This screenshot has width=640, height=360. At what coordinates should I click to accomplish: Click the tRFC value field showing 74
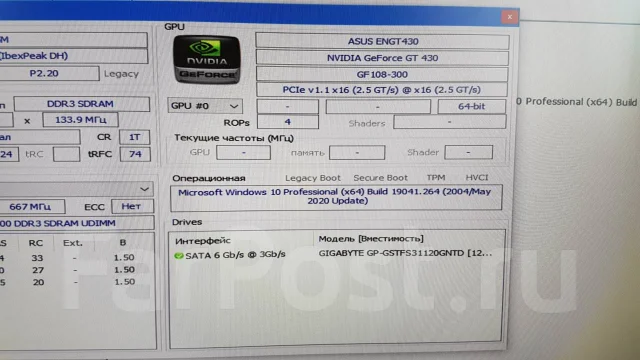pyautogui.click(x=135, y=154)
